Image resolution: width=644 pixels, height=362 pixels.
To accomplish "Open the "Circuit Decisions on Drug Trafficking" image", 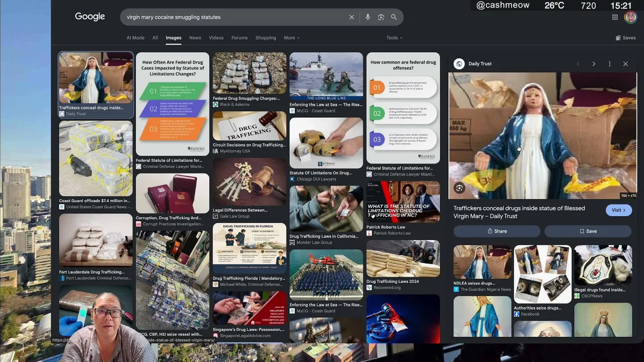I will pyautogui.click(x=249, y=126).
